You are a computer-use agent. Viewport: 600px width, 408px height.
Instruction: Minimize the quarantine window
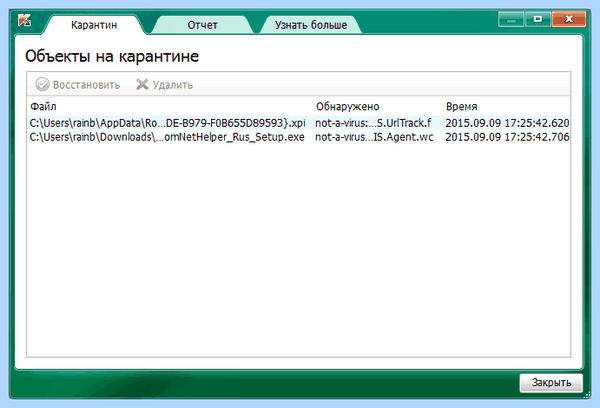[511, 19]
